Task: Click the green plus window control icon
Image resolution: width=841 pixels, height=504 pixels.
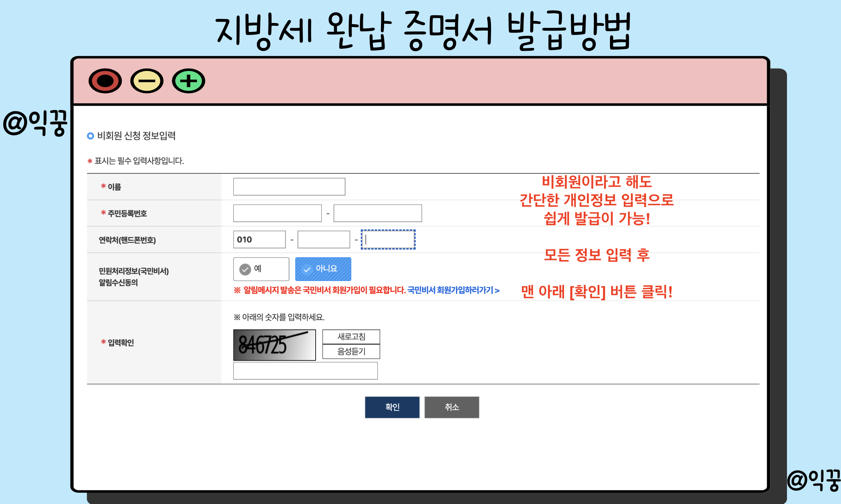Action: (187, 81)
